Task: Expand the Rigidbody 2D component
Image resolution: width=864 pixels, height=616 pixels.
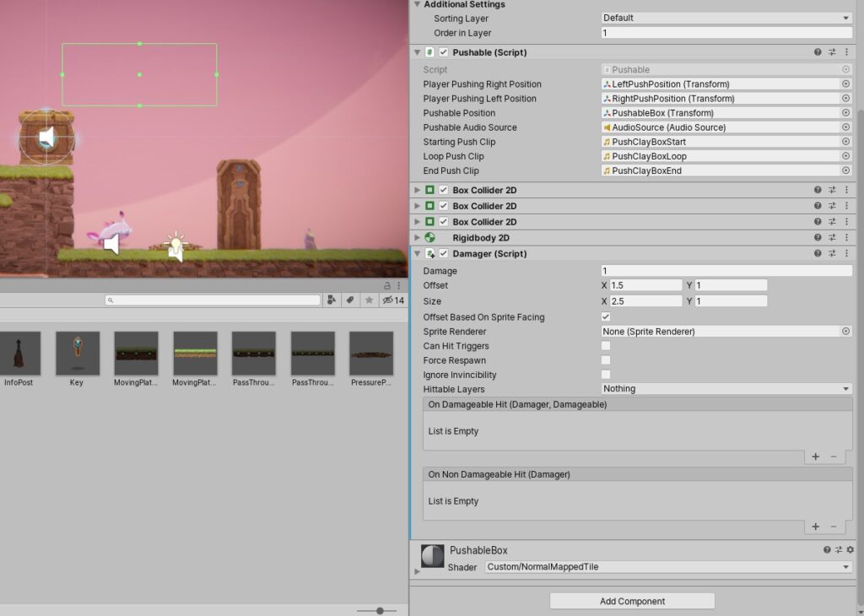Action: click(x=417, y=238)
